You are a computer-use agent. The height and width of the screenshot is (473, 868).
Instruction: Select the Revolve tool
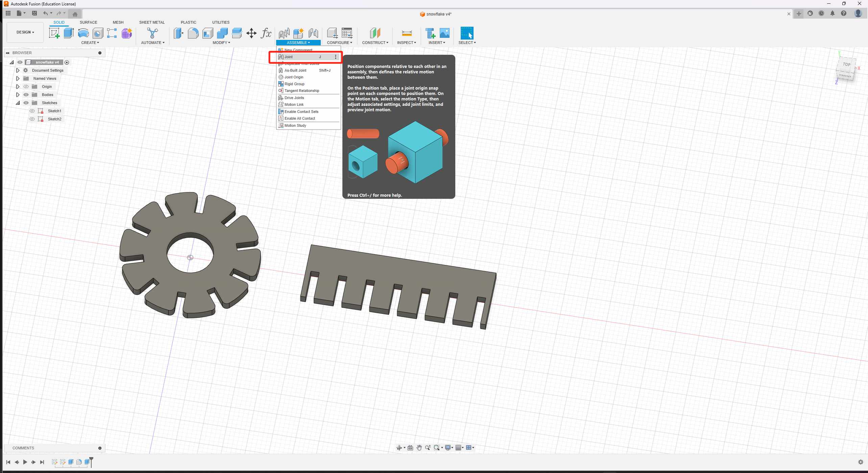pyautogui.click(x=83, y=33)
